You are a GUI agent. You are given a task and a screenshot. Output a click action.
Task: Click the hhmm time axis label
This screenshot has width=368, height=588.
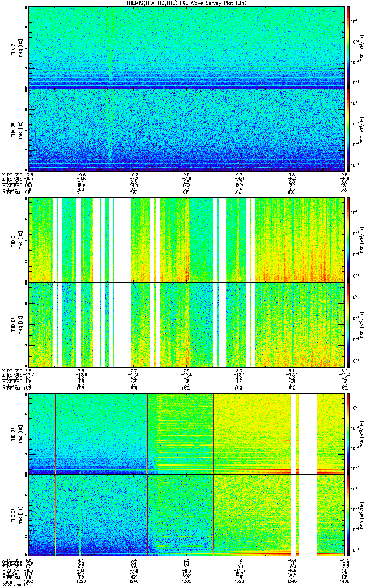coord(8,580)
